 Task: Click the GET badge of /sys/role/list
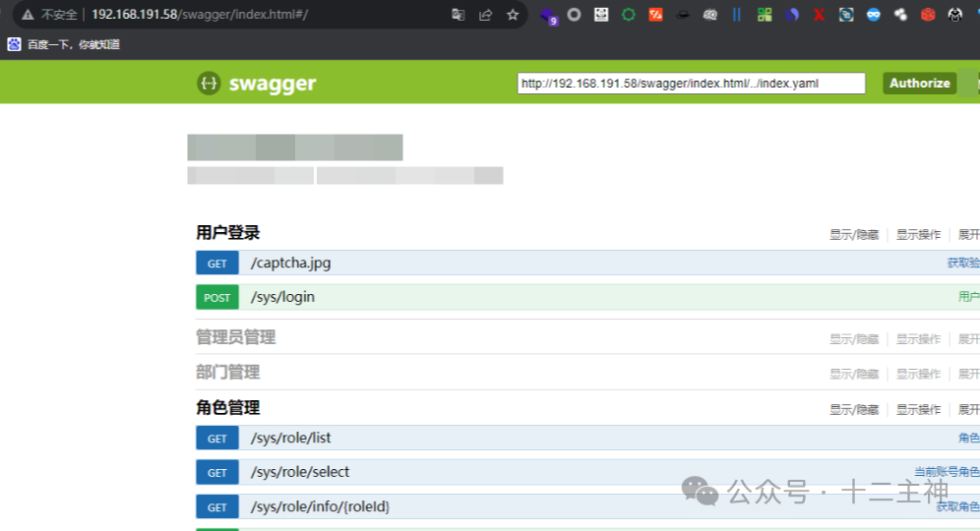click(x=216, y=438)
